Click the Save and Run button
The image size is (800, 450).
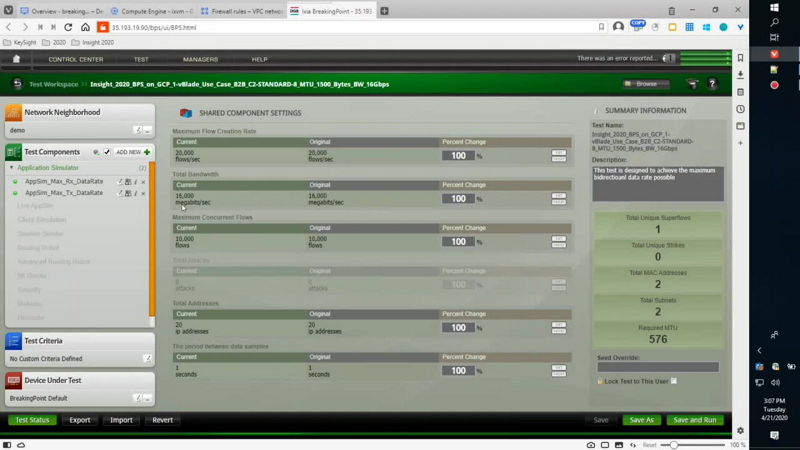(695, 420)
